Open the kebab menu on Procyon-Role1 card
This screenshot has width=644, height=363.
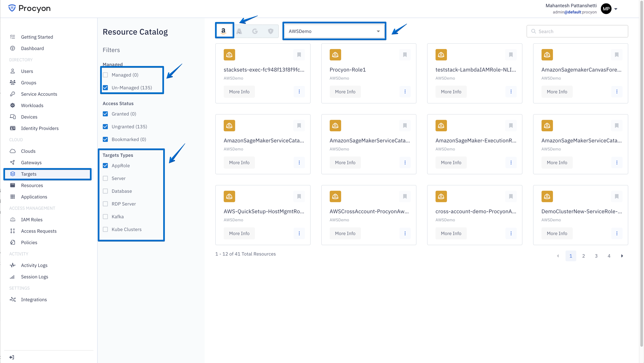pos(405,92)
